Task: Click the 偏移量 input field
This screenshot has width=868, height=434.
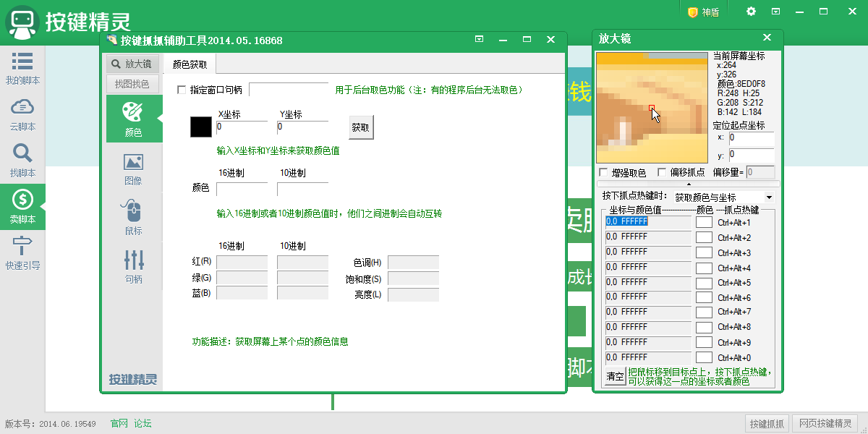Action: 760,172
